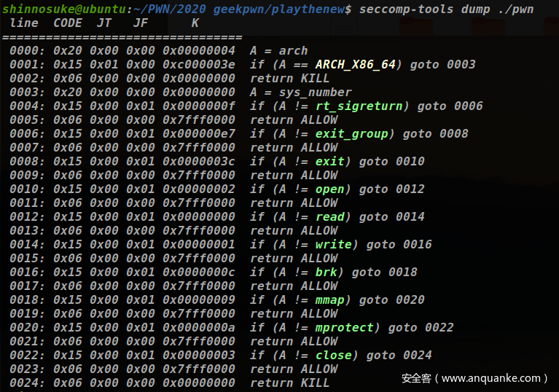Click 'goto 0016' on line 0014
Viewport: 559px width, 392px height.
pos(399,245)
